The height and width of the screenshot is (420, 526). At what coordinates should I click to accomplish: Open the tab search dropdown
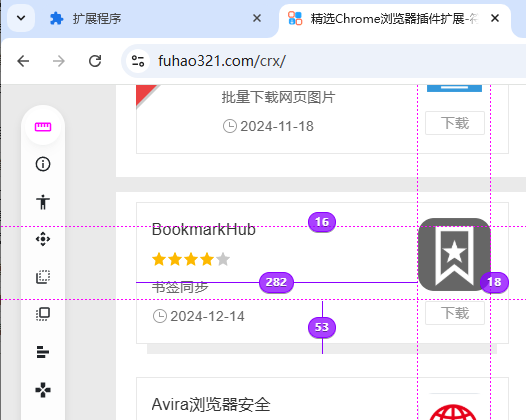[x=21, y=18]
